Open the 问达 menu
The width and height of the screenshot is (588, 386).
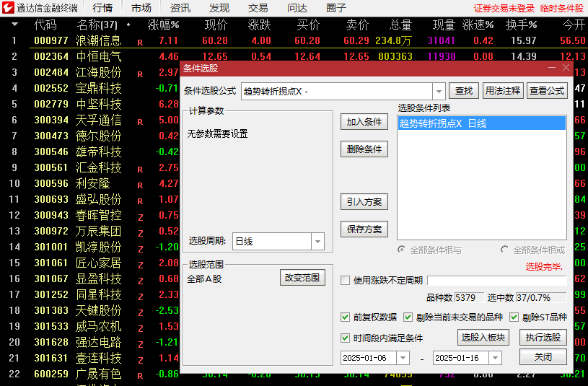[297, 8]
